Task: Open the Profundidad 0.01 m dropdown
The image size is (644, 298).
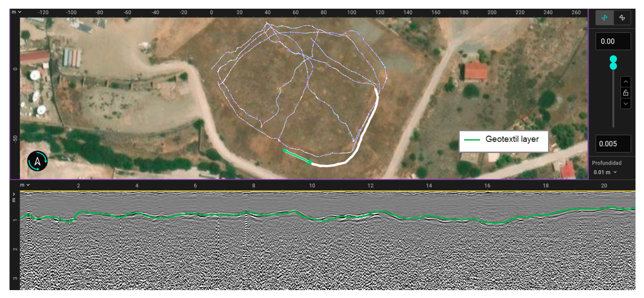Action: [x=605, y=172]
